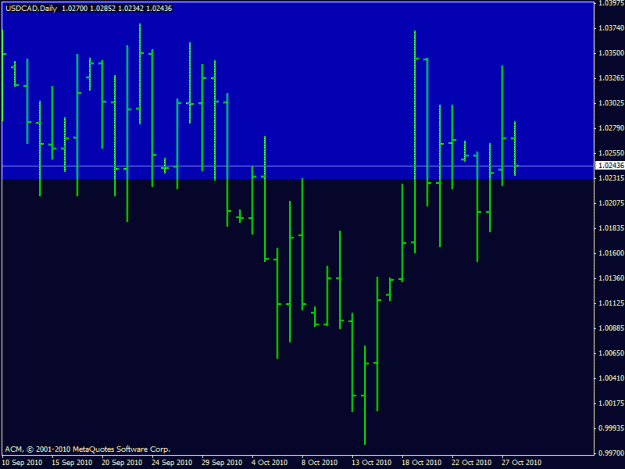Screen dimensions: 625x469
Task: Click the 8 Oct 2010 date label
Action: pyautogui.click(x=320, y=463)
